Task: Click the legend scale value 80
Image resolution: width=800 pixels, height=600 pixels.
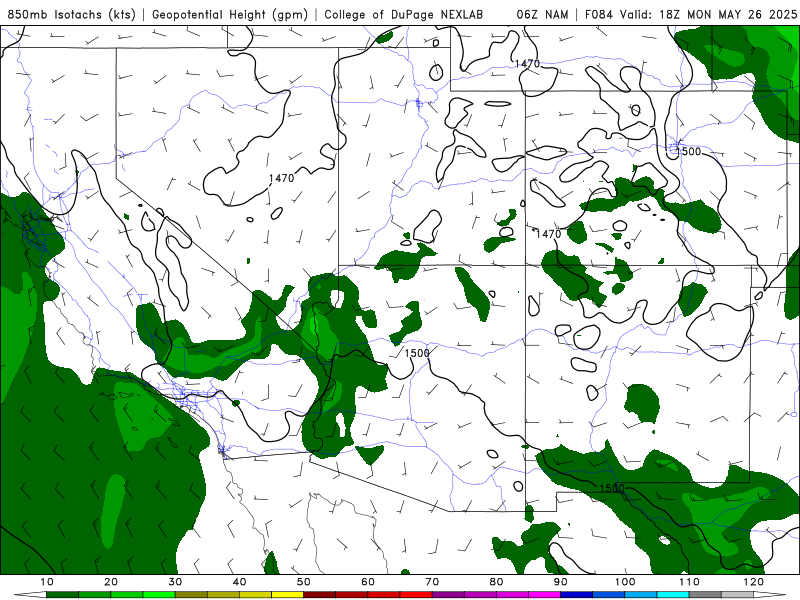Action: [x=496, y=582]
